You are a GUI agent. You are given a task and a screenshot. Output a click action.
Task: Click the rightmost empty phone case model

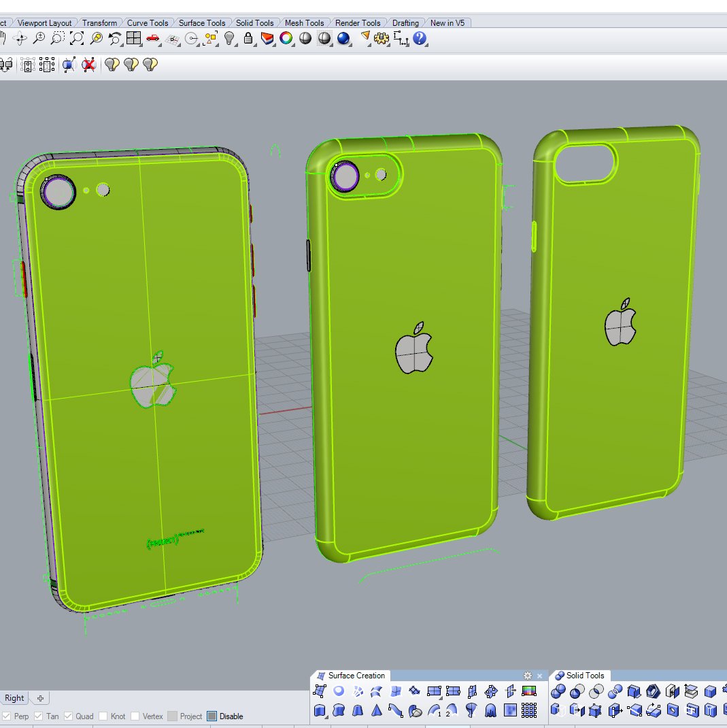tap(612, 322)
